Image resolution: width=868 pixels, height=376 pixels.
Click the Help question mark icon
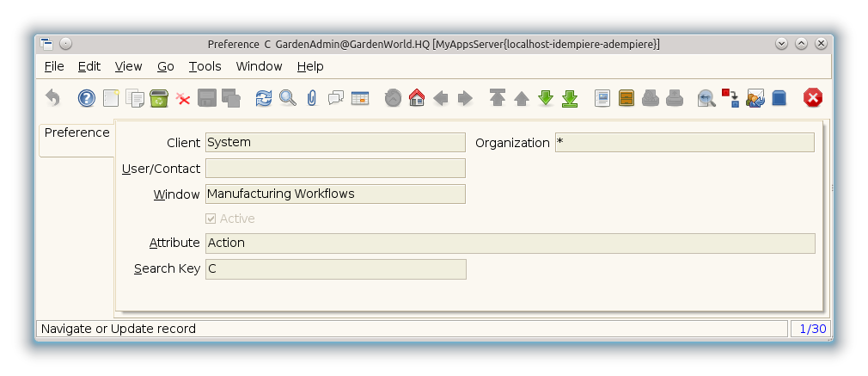click(x=87, y=98)
